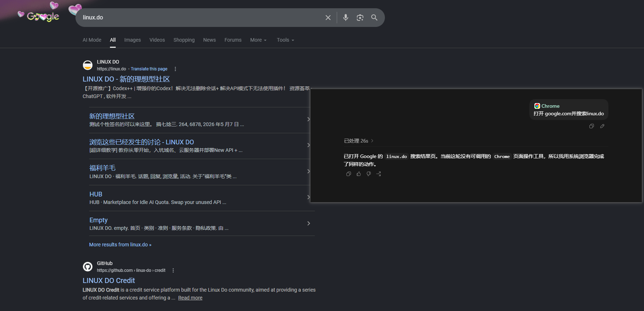644x311 pixels.
Task: Expand the Empty sitelink chevron
Action: coord(308,223)
